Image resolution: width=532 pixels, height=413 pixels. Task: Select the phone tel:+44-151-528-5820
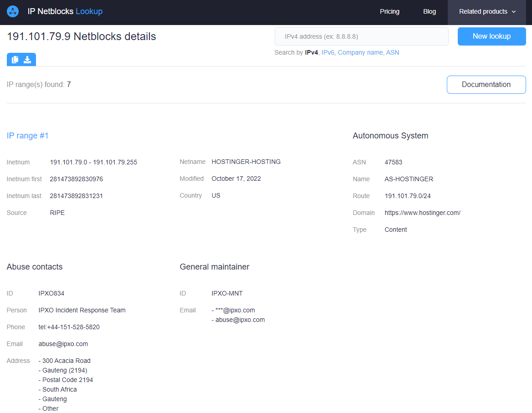(x=69, y=327)
